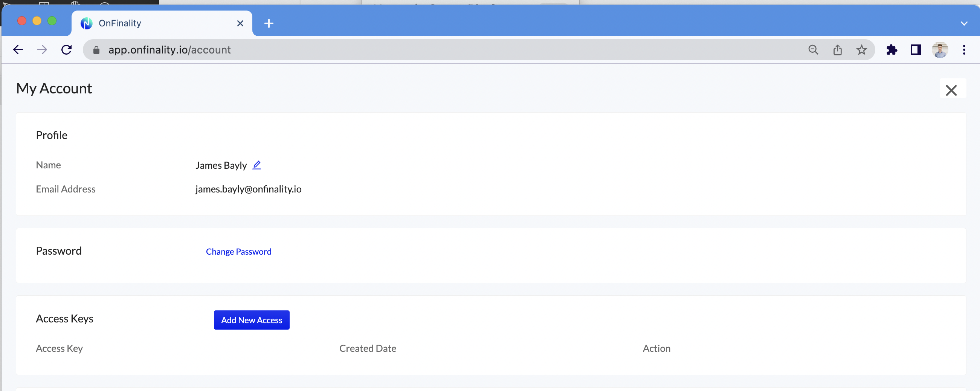Click the Change Password link
The height and width of the screenshot is (391, 980).
coord(238,251)
